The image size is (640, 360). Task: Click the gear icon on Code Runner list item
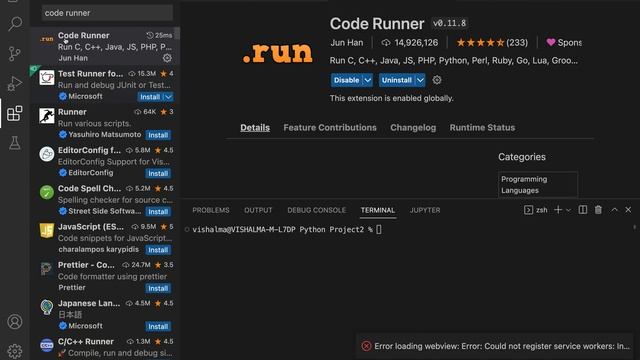click(x=167, y=58)
